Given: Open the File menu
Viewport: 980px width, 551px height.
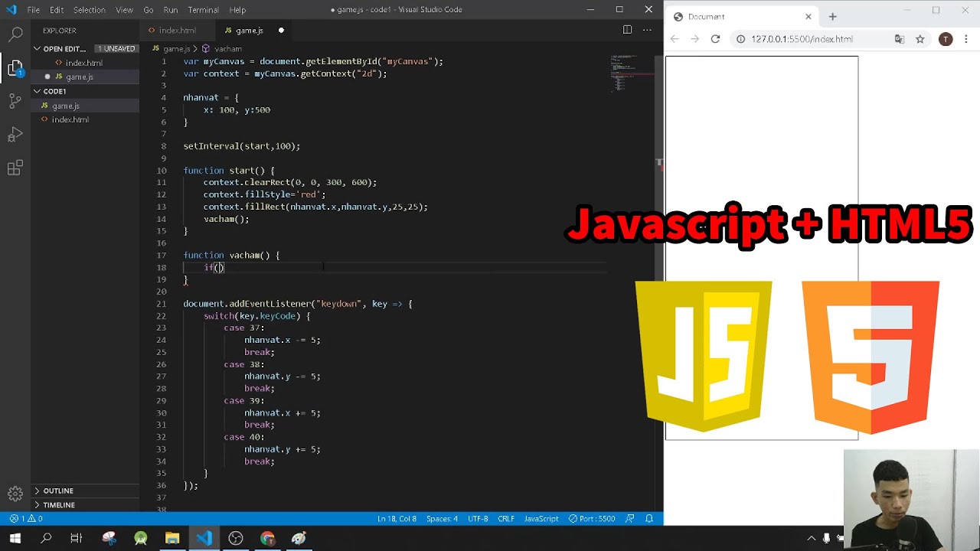Looking at the screenshot, I should click(34, 10).
